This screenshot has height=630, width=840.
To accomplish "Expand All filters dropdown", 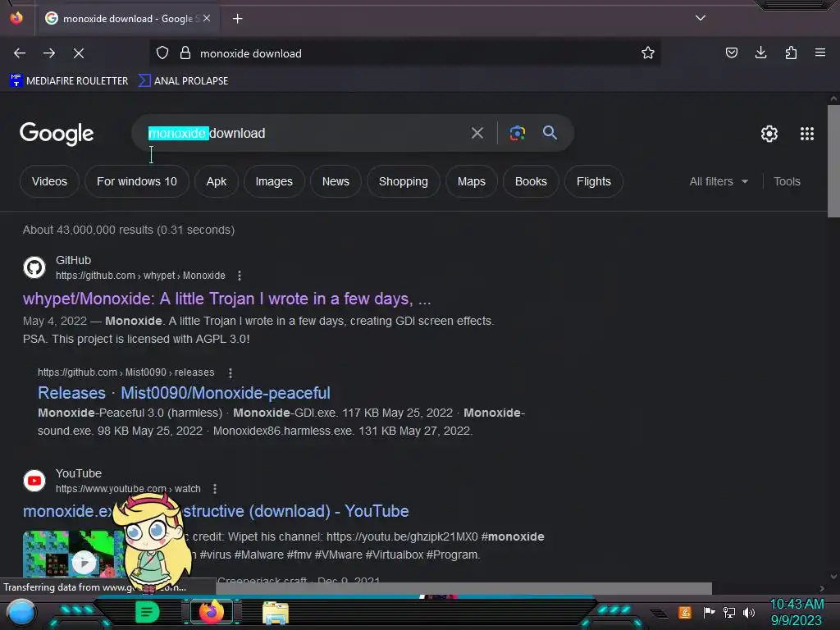I will point(719,181).
